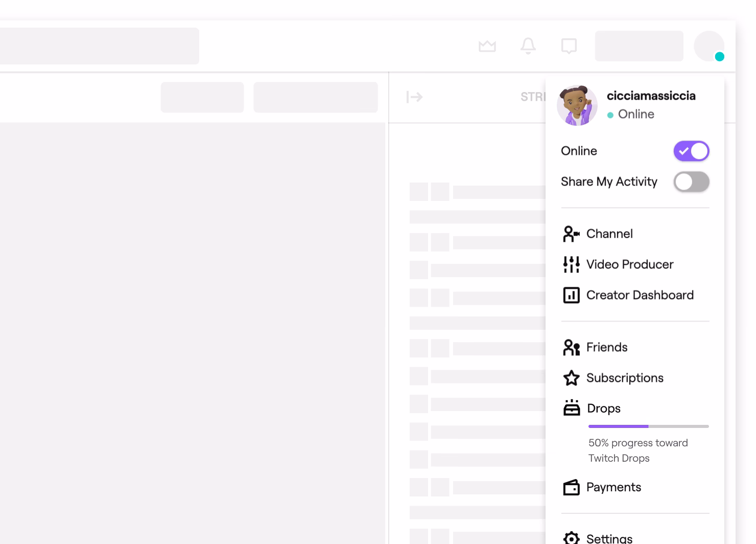Click the Video Producer sliders icon
The height and width of the screenshot is (544, 756).
pyautogui.click(x=571, y=264)
